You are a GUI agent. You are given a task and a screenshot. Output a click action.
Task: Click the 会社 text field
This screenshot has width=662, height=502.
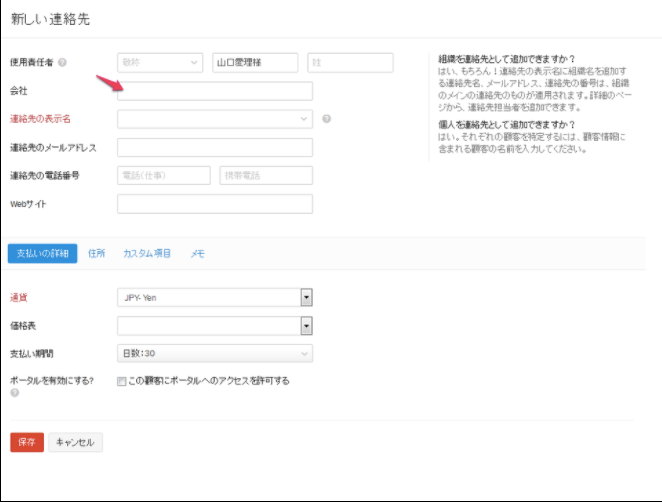pos(215,91)
